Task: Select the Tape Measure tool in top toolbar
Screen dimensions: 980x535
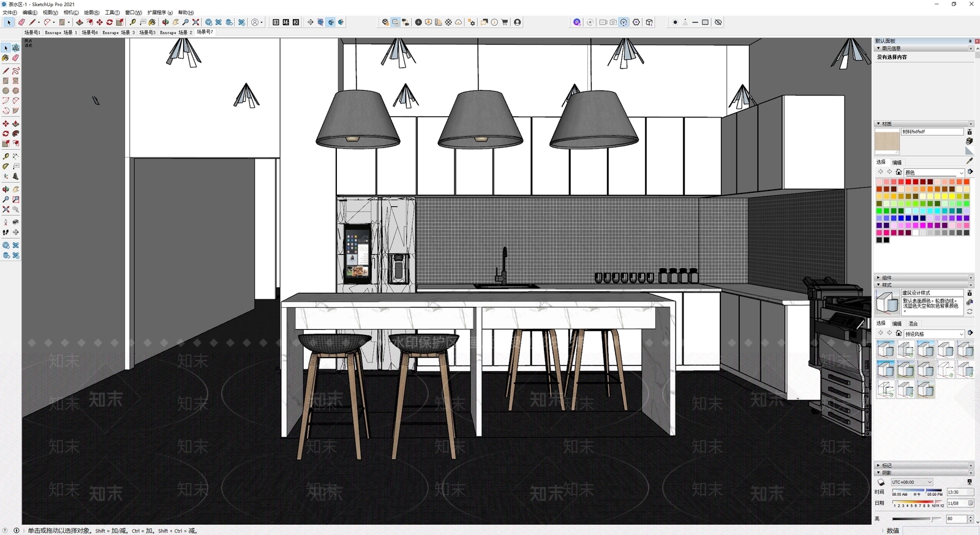Action: click(133, 22)
